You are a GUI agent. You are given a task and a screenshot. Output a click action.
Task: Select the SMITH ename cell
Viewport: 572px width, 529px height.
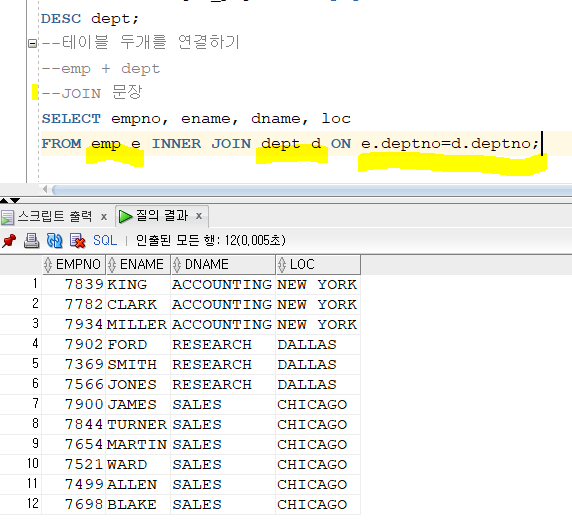pos(138,365)
